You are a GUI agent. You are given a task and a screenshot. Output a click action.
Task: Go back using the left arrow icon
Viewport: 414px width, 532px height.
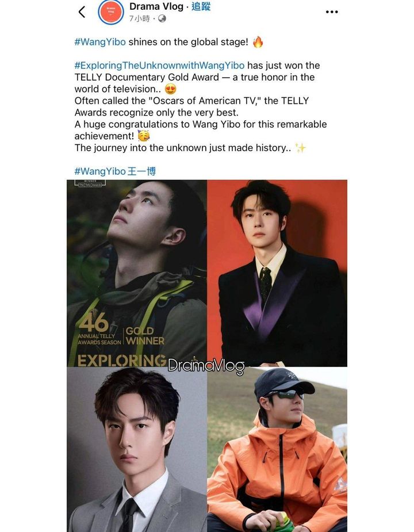[x=82, y=12]
